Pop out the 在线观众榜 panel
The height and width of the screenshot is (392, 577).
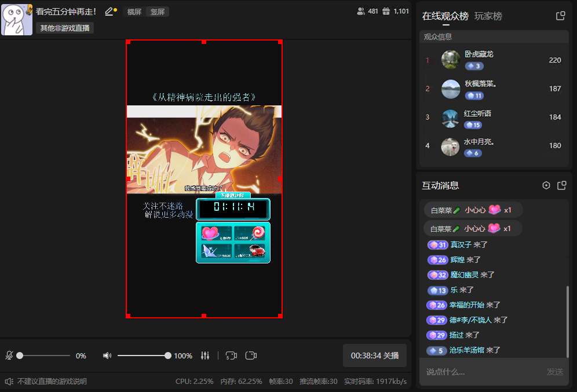(x=560, y=16)
